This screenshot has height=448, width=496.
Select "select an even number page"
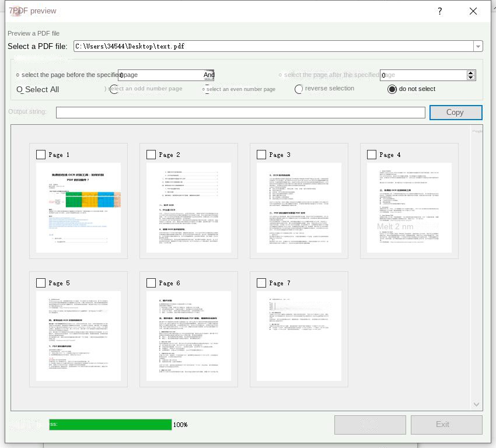coord(204,89)
